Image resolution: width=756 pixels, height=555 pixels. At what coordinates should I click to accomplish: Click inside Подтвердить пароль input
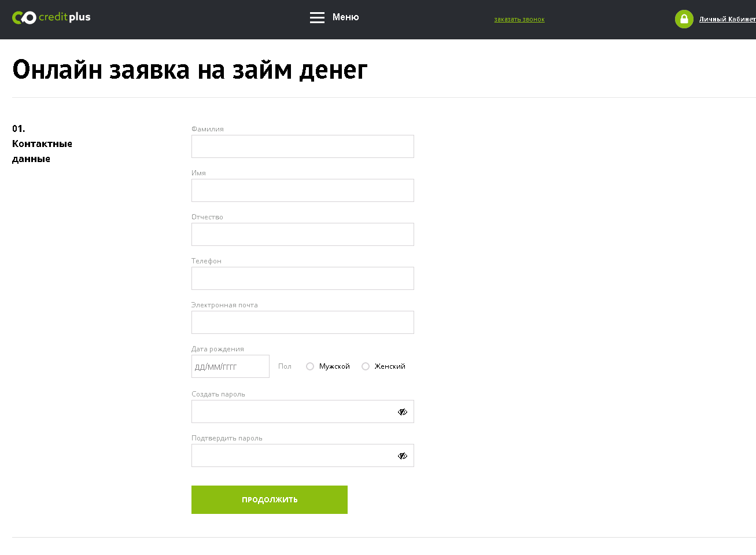tap(292, 456)
